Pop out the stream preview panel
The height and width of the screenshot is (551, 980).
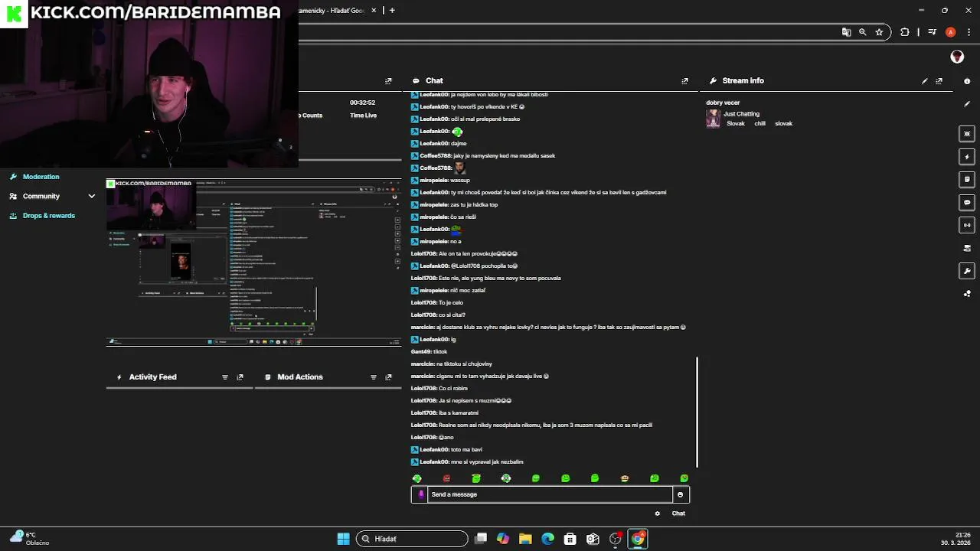(x=388, y=81)
